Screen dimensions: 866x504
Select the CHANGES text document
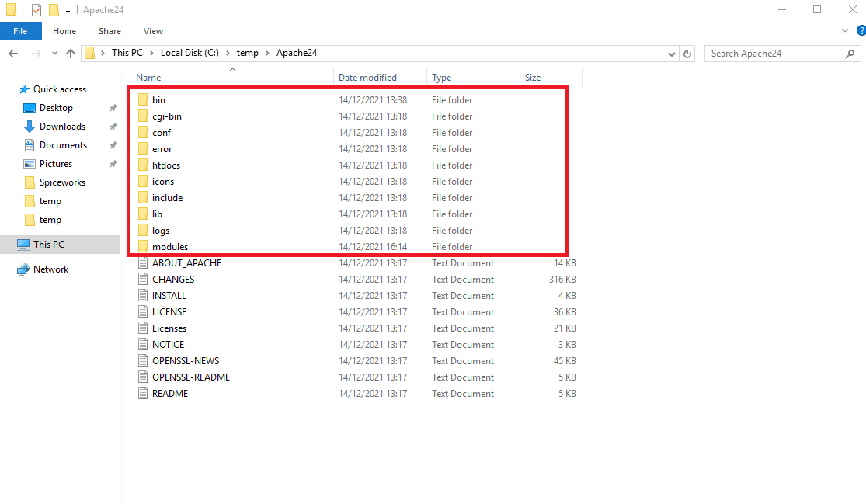point(173,280)
